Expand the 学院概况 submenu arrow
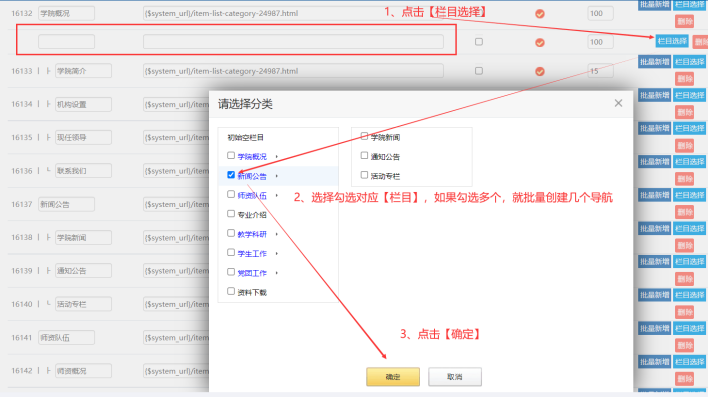708x398 pixels. pos(276,157)
